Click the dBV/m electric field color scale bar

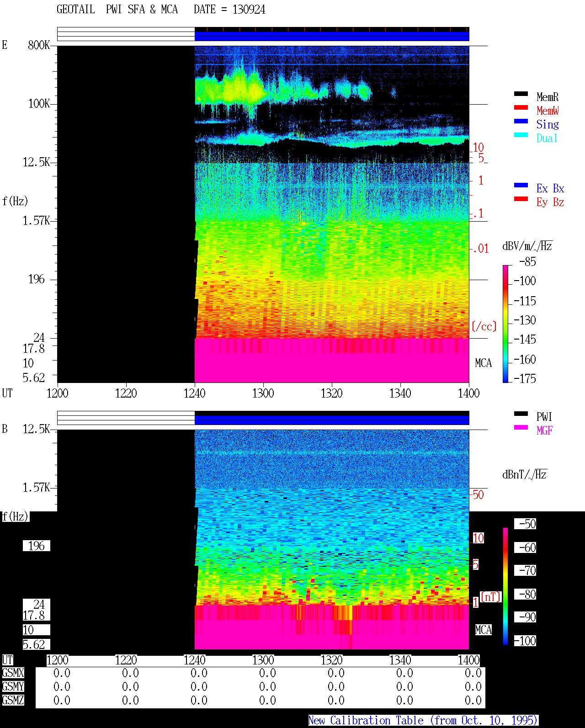[x=505, y=324]
